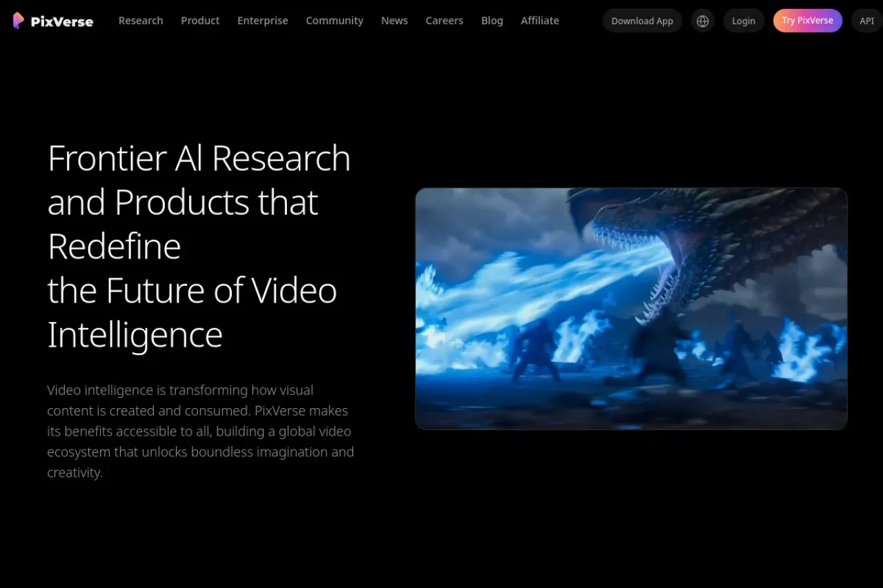Open the language globe icon
The image size is (883, 588).
(702, 21)
